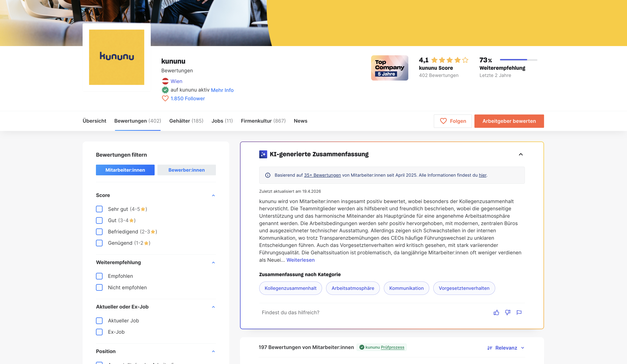
Task: Click the sort icon beside Relevanz
Action: pos(490,348)
